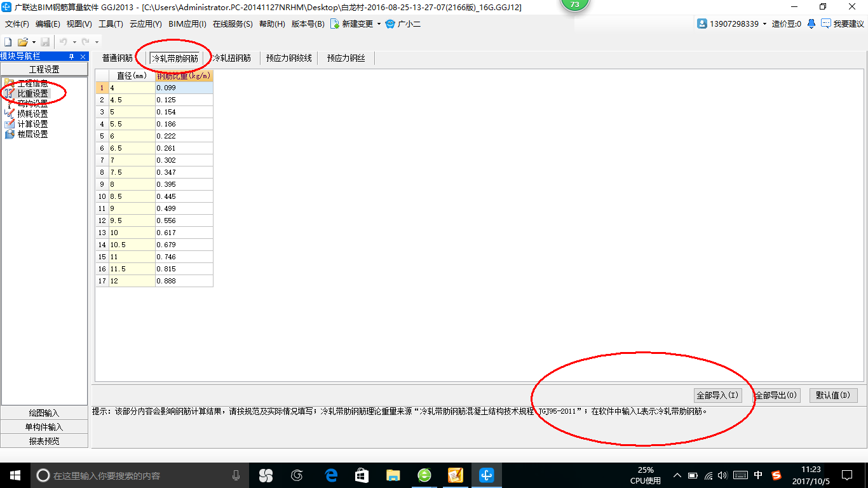Image resolution: width=868 pixels, height=488 pixels.
Task: Click the 造价豆:0 balance label
Action: pyautogui.click(x=787, y=24)
